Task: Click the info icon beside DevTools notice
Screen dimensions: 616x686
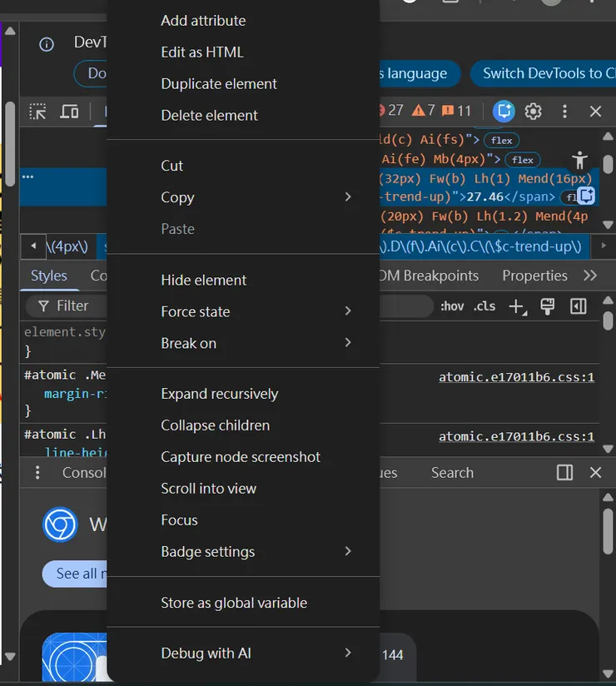Action: point(47,44)
